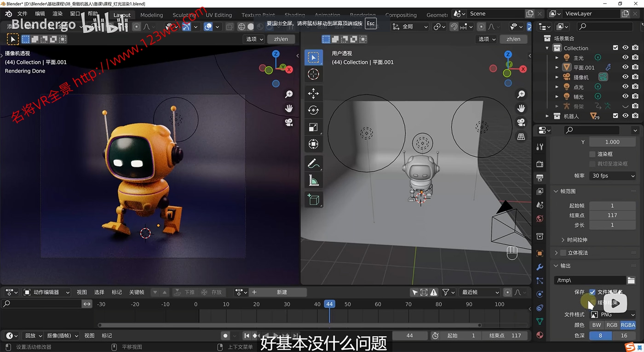The width and height of the screenshot is (644, 352).
Task: Enable the 渲染框 checkbox
Action: click(x=593, y=154)
